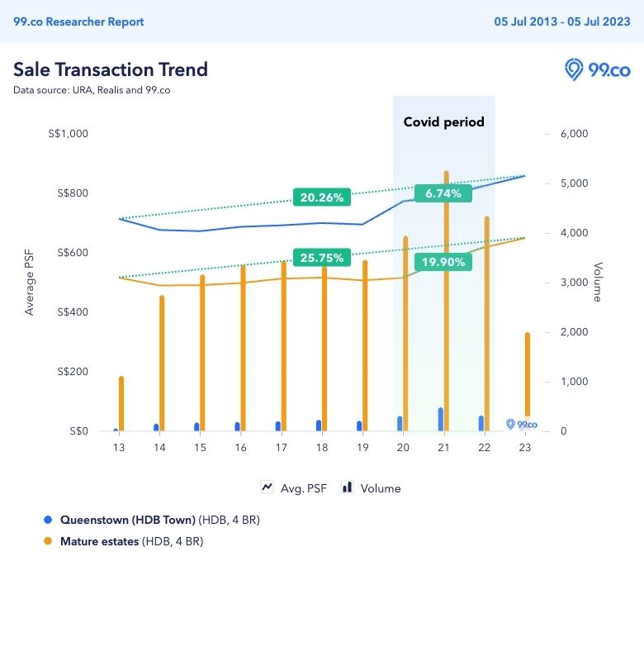Screen dimensions: 644x661
Task: Click the vertical Volume axis title
Action: tap(598, 282)
